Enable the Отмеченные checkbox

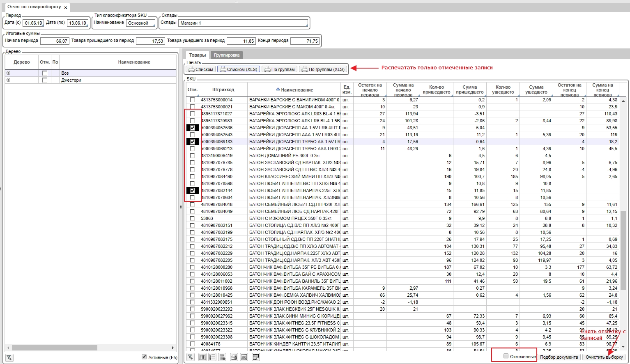point(506,356)
